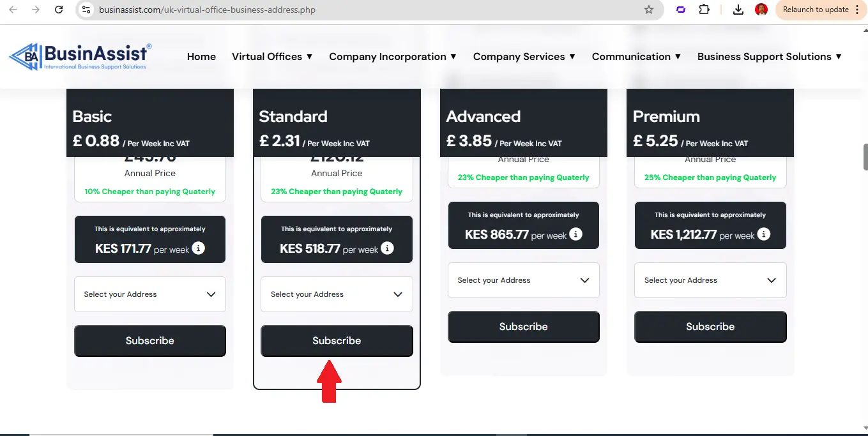The image size is (868, 436).
Task: Subscribe to the Premium plan
Action: click(710, 327)
